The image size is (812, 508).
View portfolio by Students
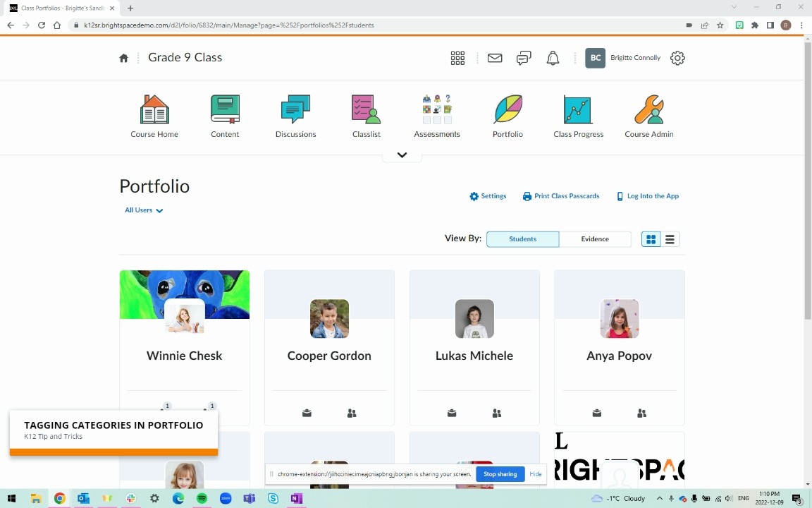pos(522,239)
